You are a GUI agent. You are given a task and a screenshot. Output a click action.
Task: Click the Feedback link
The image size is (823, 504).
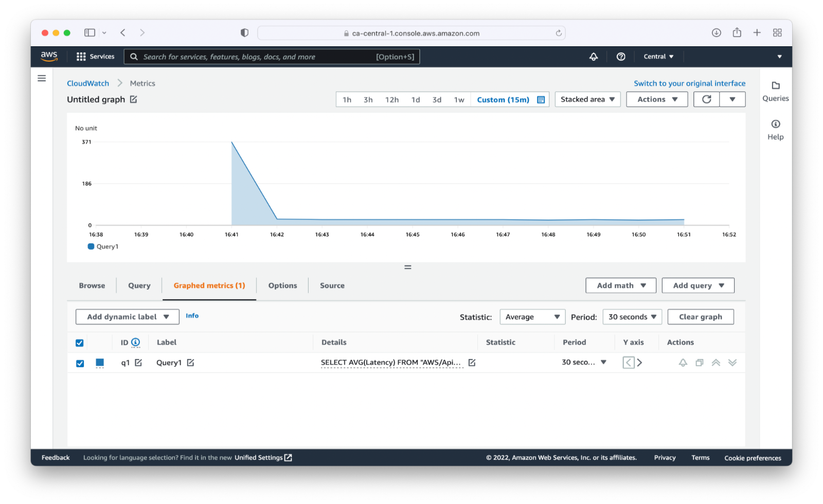[x=56, y=458]
